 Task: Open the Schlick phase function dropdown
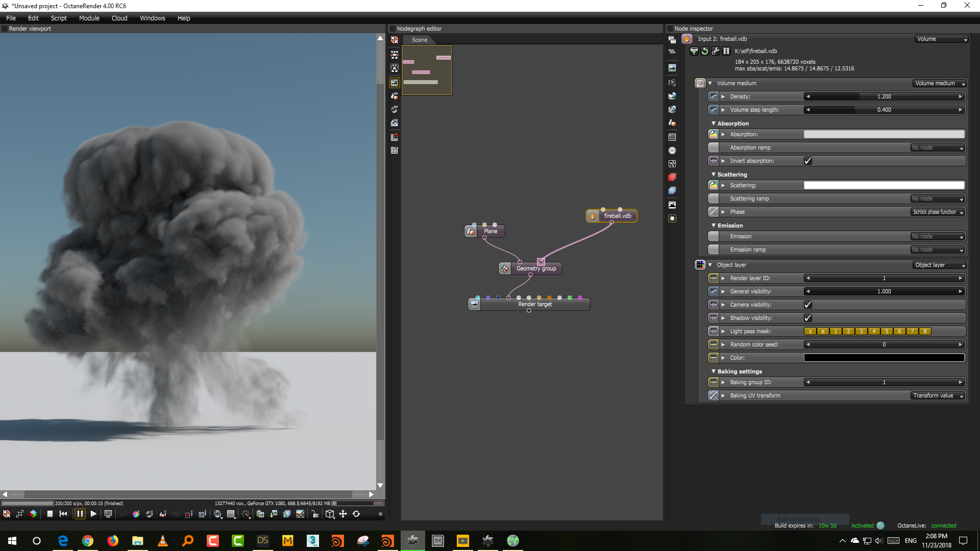[938, 212]
